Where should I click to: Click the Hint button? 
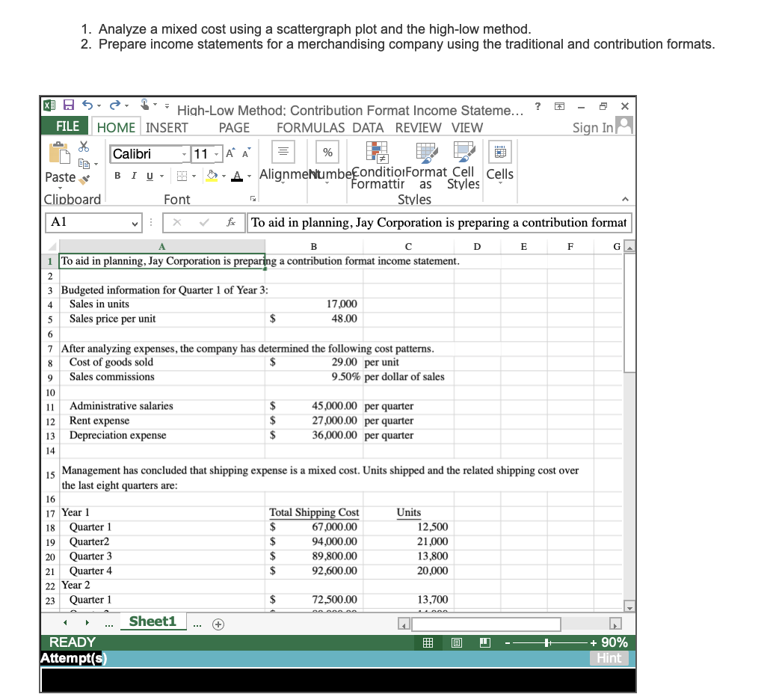point(609,658)
